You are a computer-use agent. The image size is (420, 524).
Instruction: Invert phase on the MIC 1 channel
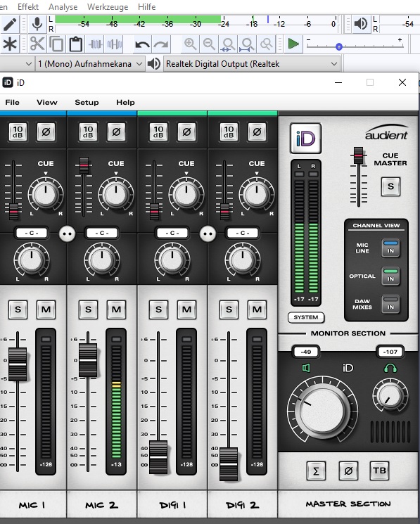[x=46, y=132]
